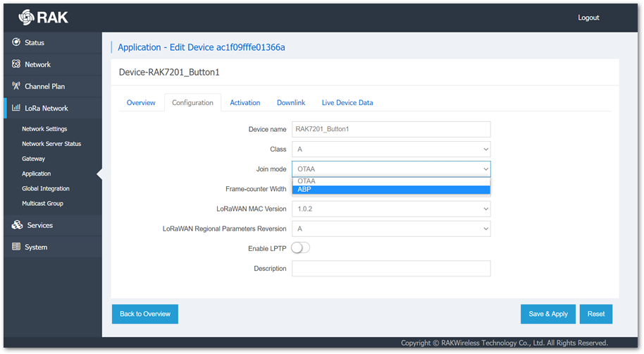Image resolution: width=644 pixels, height=354 pixels.
Task: Click the System panel icon
Action: [x=16, y=246]
